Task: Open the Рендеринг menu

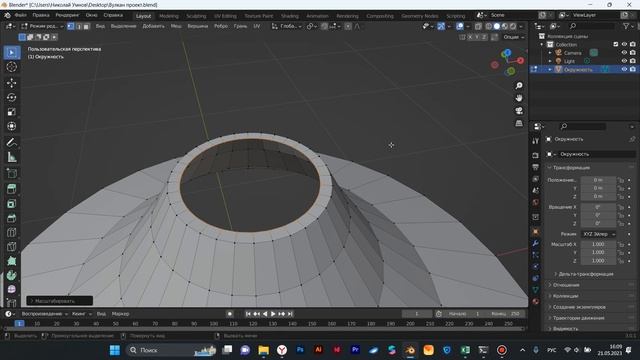Action: pos(67,15)
